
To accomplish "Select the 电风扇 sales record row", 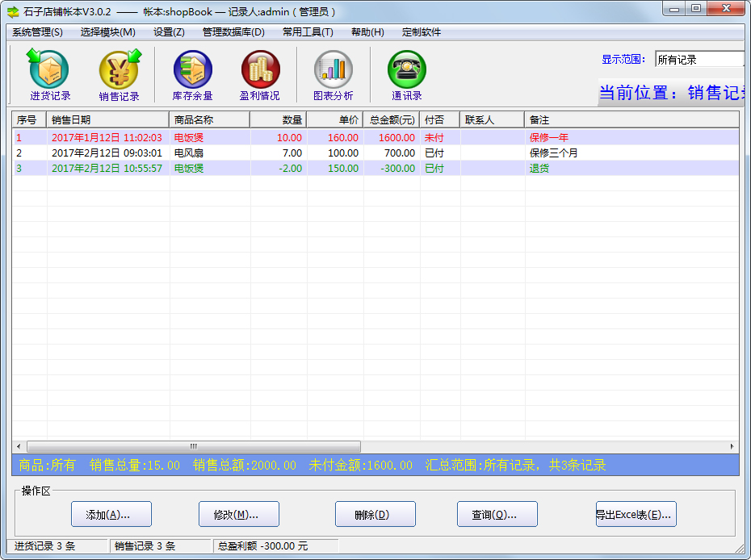I will click(x=242, y=153).
